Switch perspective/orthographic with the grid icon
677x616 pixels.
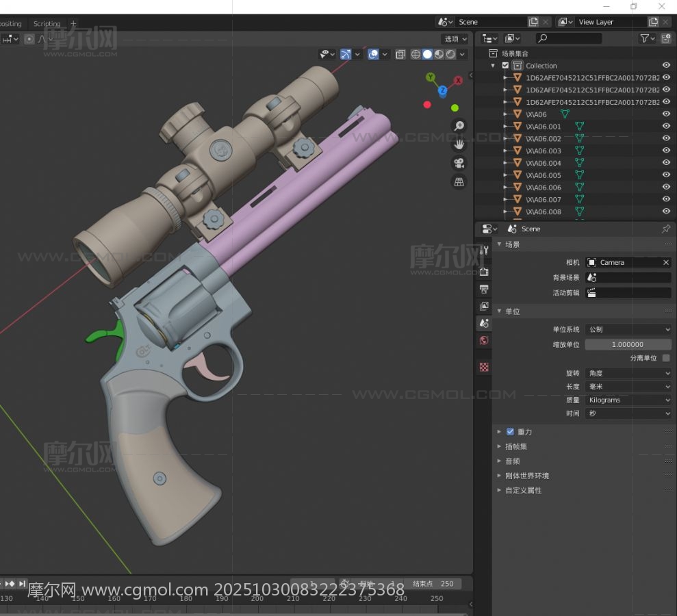click(459, 181)
